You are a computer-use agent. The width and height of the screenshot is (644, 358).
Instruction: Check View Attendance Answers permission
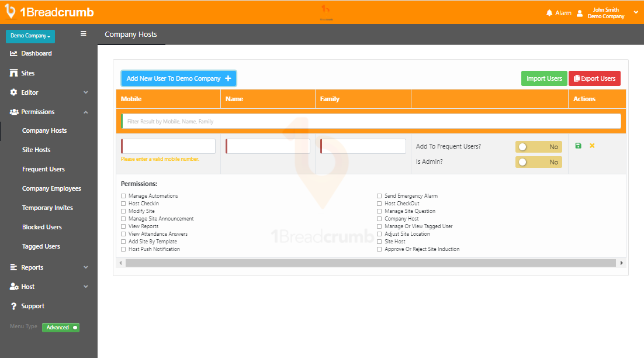(x=123, y=234)
